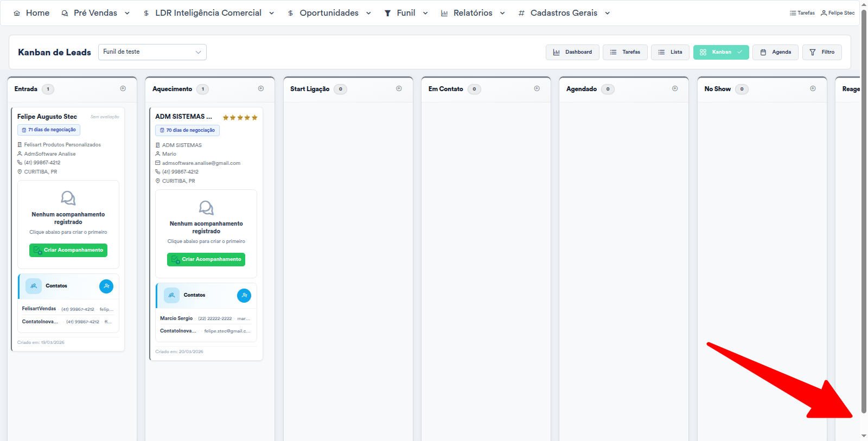Create acompanhamento on ADM SISTEMAS card
868x441 pixels.
tap(206, 259)
